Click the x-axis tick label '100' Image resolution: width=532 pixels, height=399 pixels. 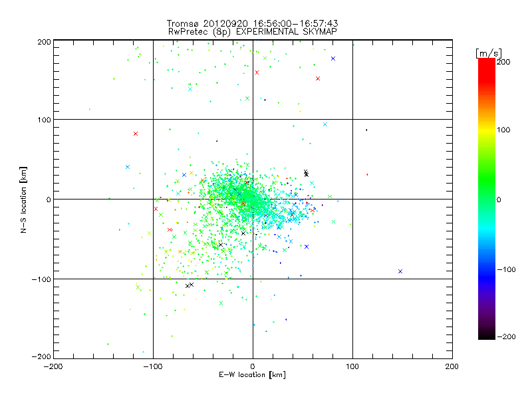(352, 366)
